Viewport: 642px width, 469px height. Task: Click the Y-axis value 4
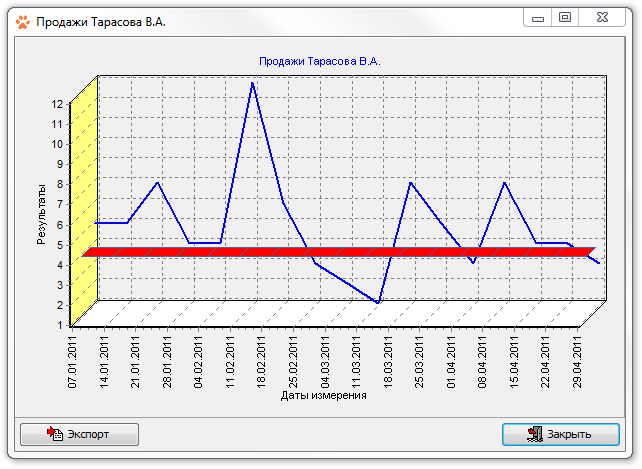[61, 265]
